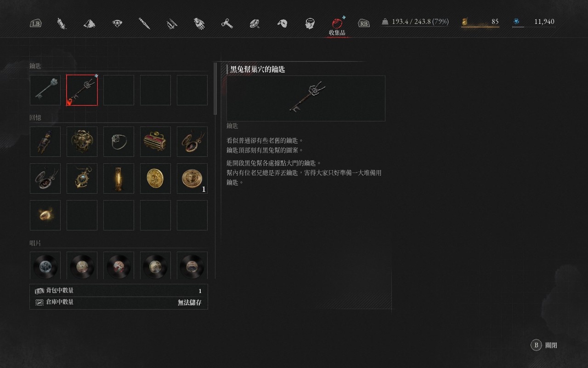This screenshot has height=368, width=588.
Task: Select the gold coin with quantity 1
Action: [x=192, y=178]
